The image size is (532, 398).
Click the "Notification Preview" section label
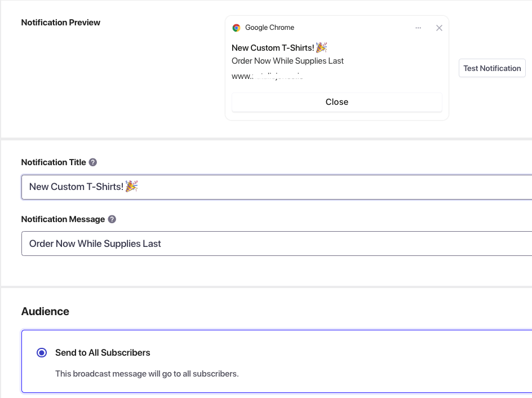(61, 23)
